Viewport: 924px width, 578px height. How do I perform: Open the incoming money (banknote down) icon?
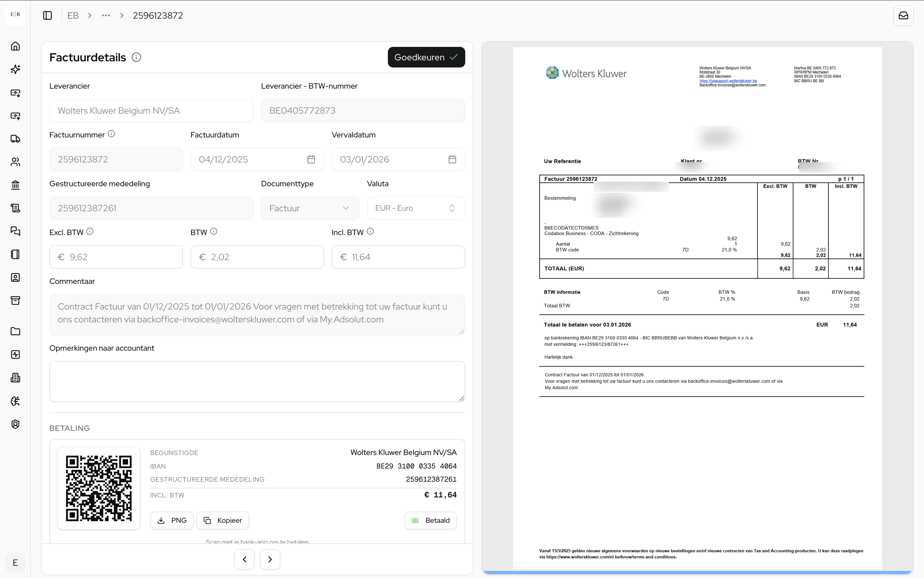pos(15,92)
